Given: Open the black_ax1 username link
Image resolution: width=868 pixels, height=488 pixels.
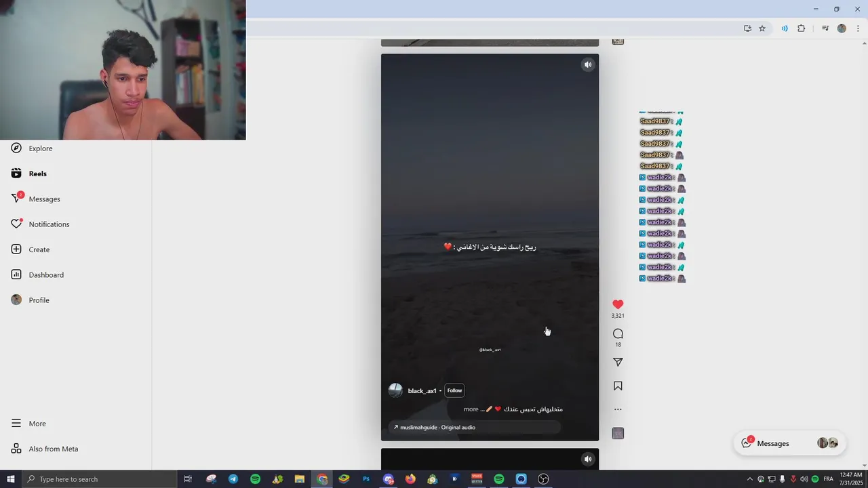Looking at the screenshot, I should (422, 391).
